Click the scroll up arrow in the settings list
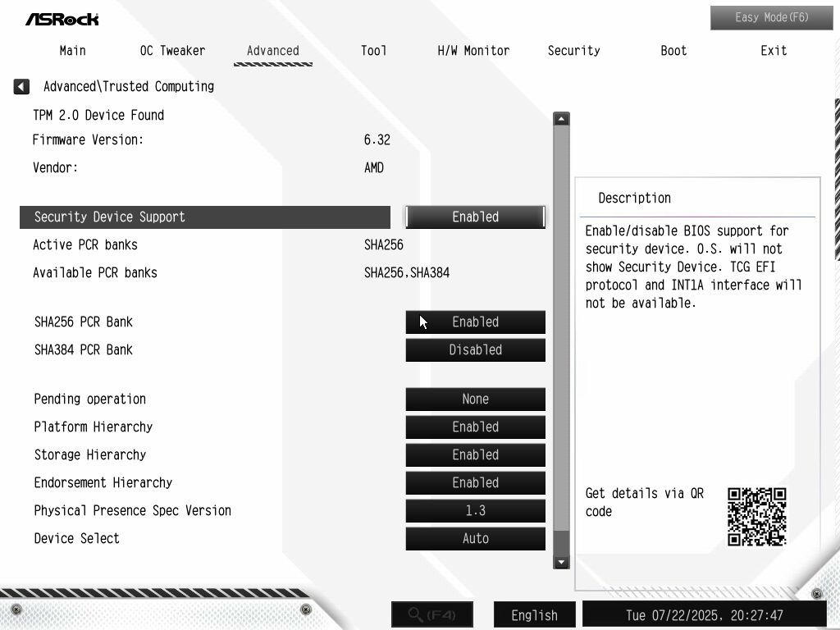 pyautogui.click(x=561, y=118)
